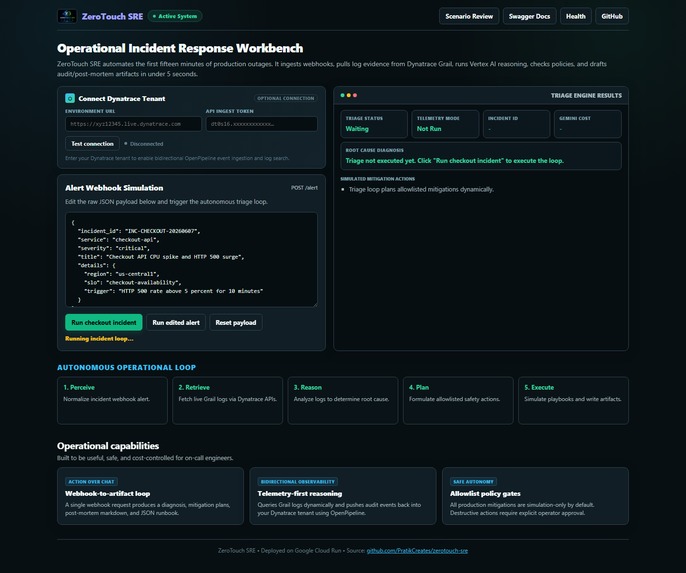Run checkout incident
Viewport: 686px width, 573px height.
104,322
